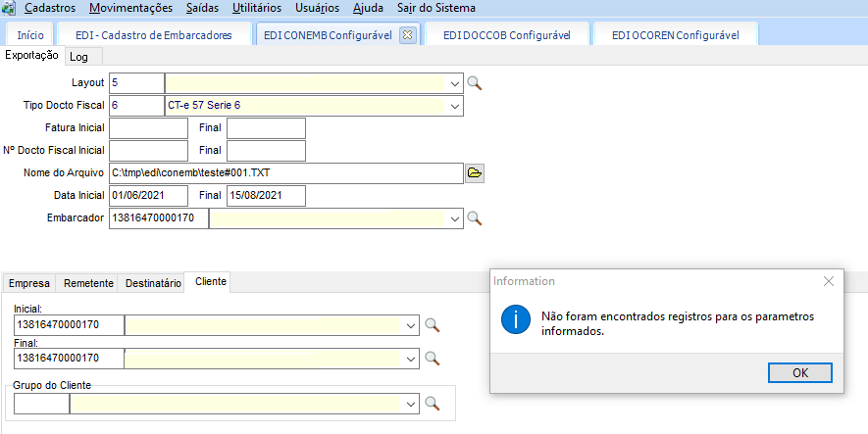
Task: Click the Nome do Arquivo field
Action: (285, 173)
